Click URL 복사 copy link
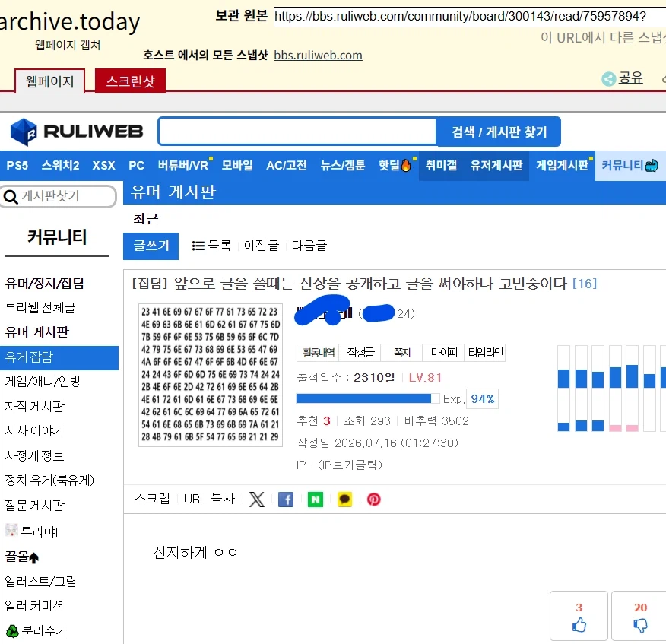Image resolution: width=666 pixels, height=644 pixels. 209,499
